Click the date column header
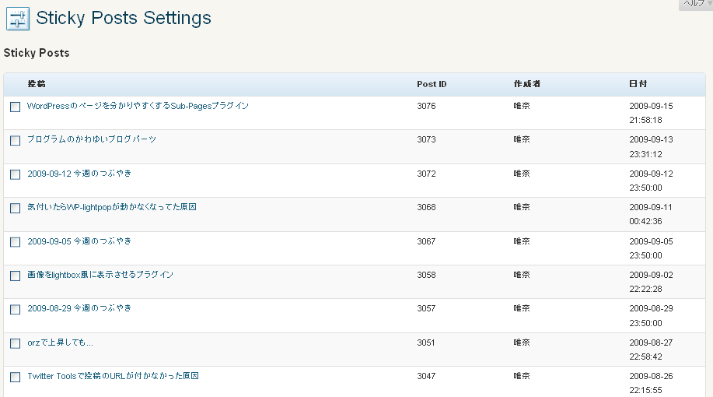The height and width of the screenshot is (397, 713). tap(638, 84)
